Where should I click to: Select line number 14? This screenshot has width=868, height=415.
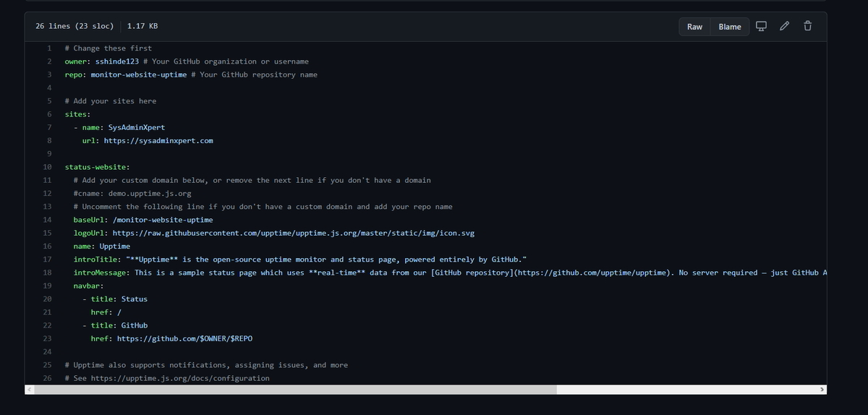click(47, 219)
